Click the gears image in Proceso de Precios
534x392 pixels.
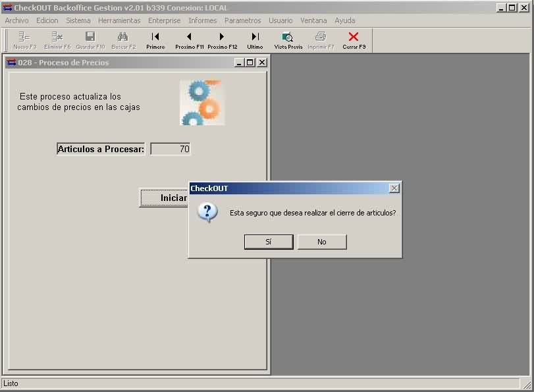pos(202,103)
